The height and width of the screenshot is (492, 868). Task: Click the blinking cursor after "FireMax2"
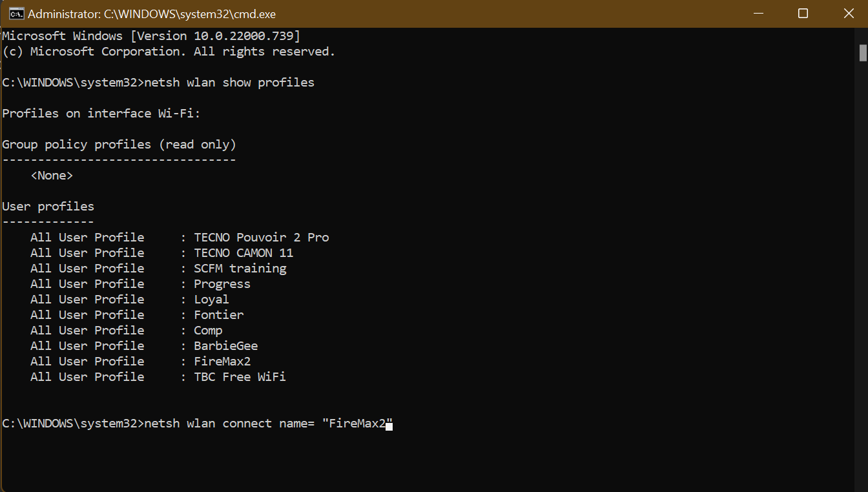click(x=389, y=425)
